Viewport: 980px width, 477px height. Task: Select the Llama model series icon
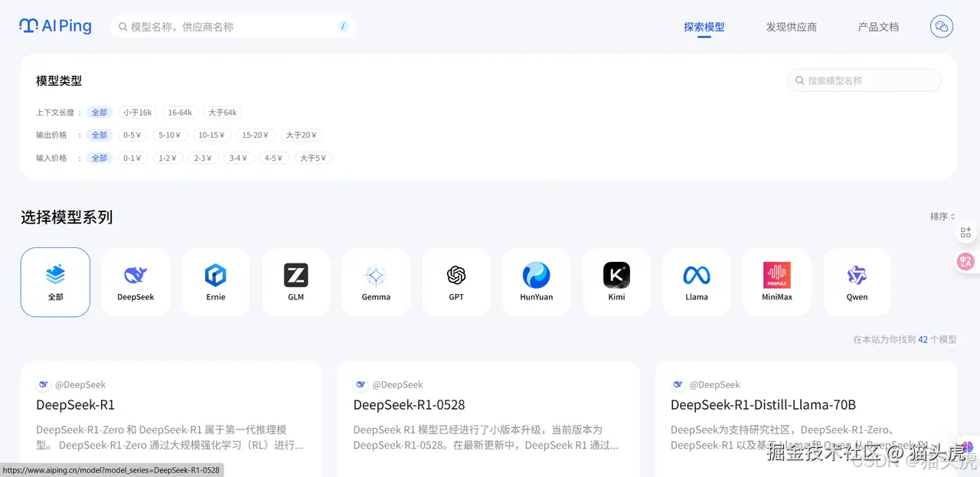697,281
